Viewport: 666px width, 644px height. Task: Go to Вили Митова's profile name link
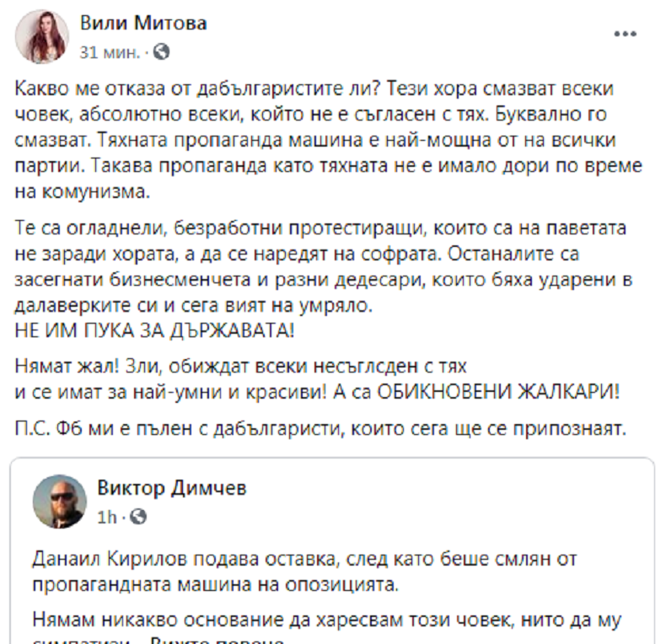142,24
